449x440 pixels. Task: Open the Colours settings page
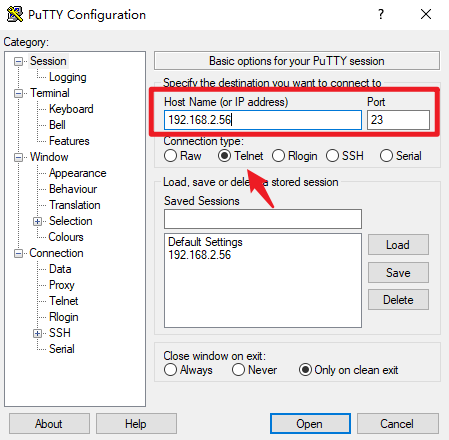[66, 237]
